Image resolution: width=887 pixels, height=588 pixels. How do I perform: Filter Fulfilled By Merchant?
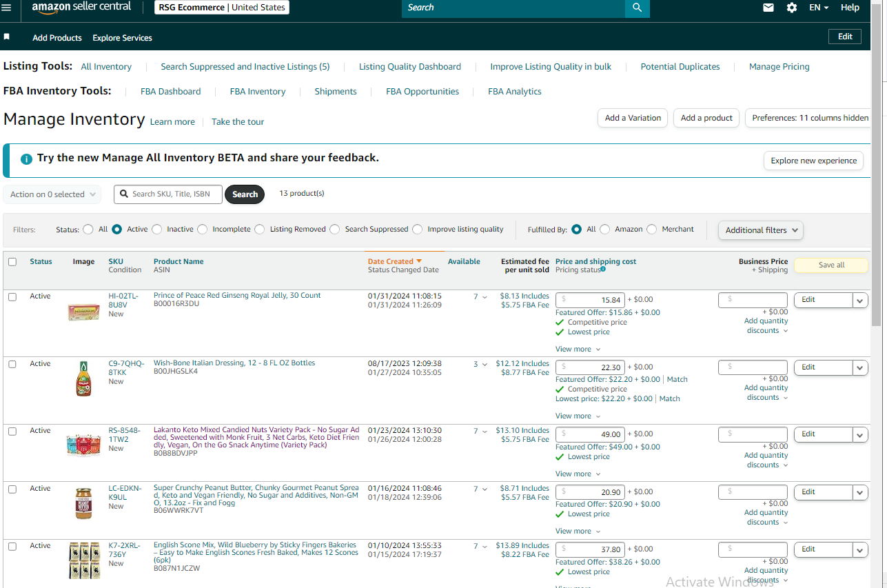(x=651, y=230)
